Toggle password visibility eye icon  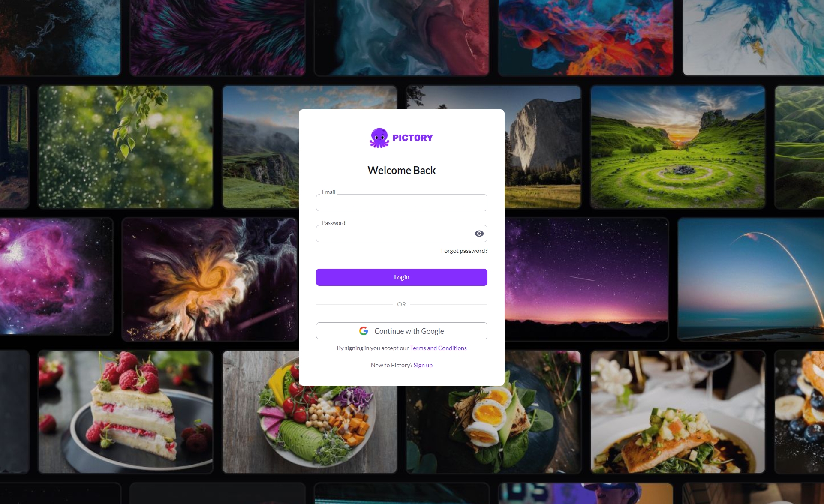coord(479,234)
